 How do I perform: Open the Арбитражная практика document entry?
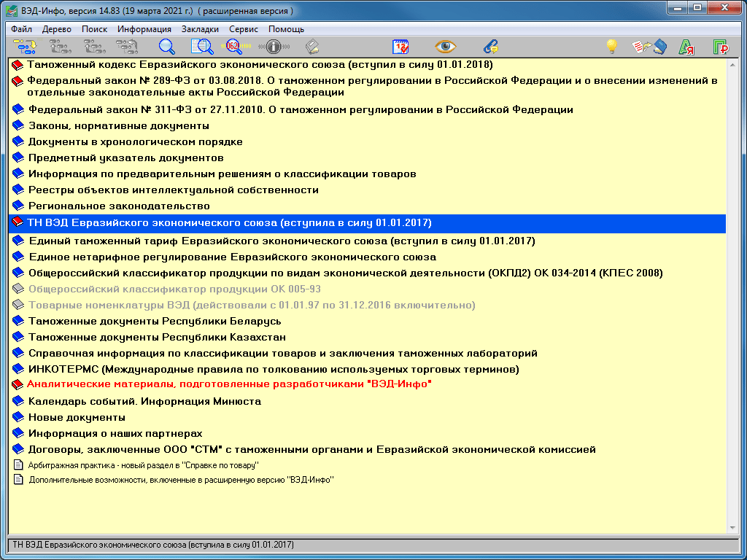144,464
